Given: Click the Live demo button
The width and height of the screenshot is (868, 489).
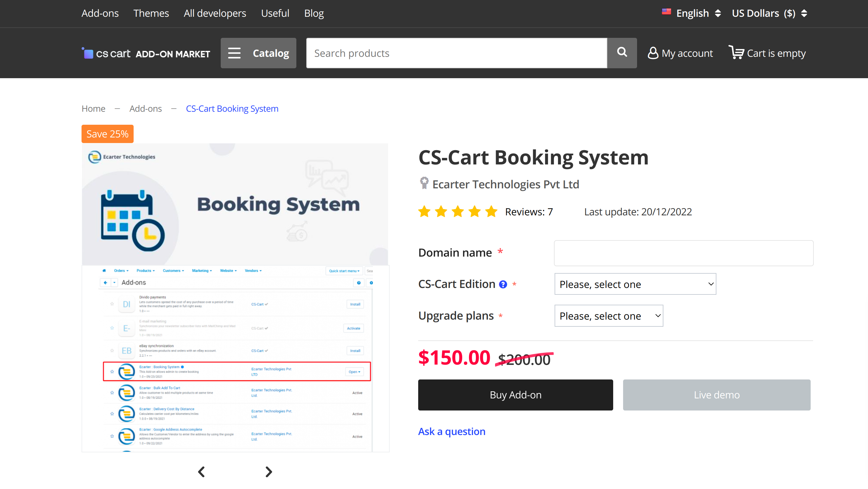Looking at the screenshot, I should (715, 394).
